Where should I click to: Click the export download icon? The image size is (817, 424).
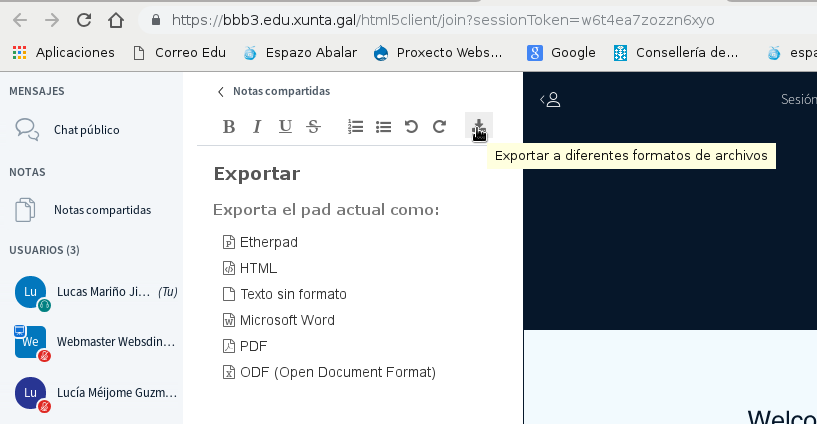[x=478, y=126]
